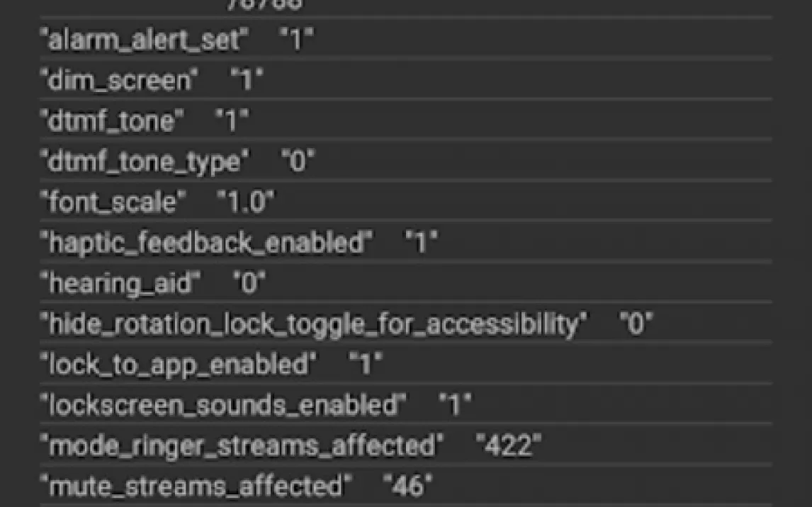Click the "0" value beside hearing_aid
Screen dimensions: 812x507
249,283
